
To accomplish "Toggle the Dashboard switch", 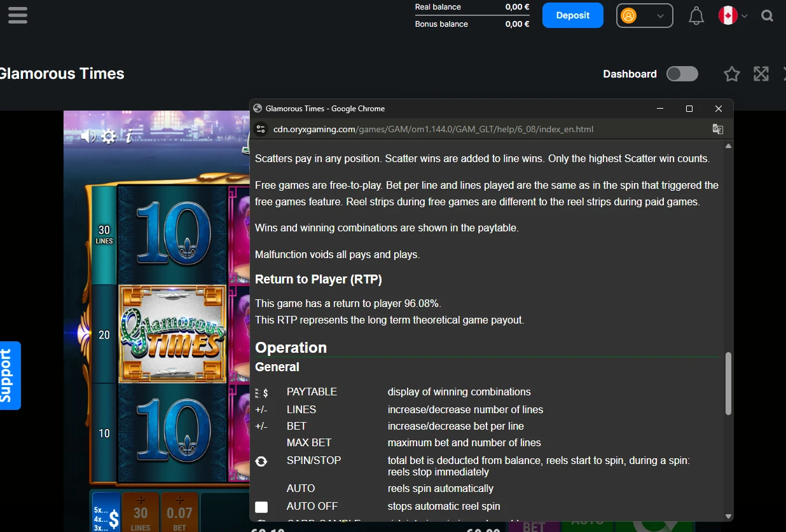I will [682, 74].
